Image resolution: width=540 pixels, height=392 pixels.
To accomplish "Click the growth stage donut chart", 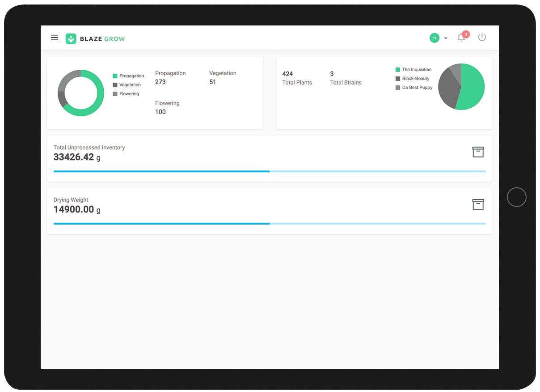I will click(x=81, y=93).
